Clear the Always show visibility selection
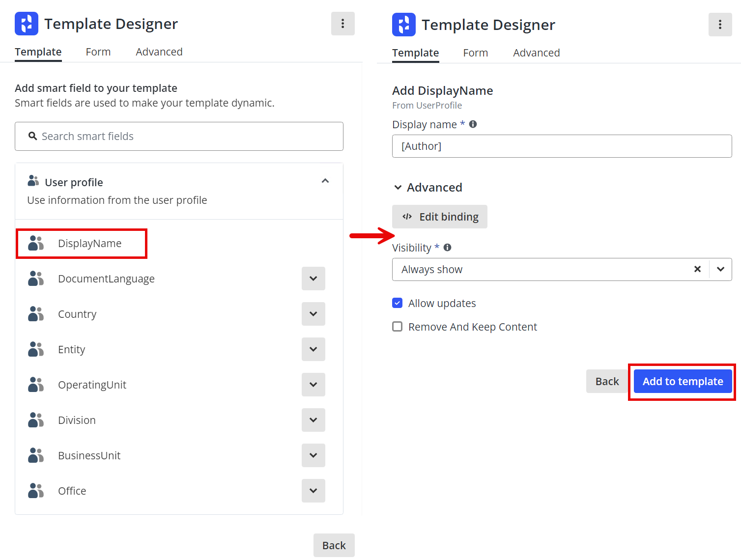Image resolution: width=741 pixels, height=560 pixels. [x=697, y=269]
